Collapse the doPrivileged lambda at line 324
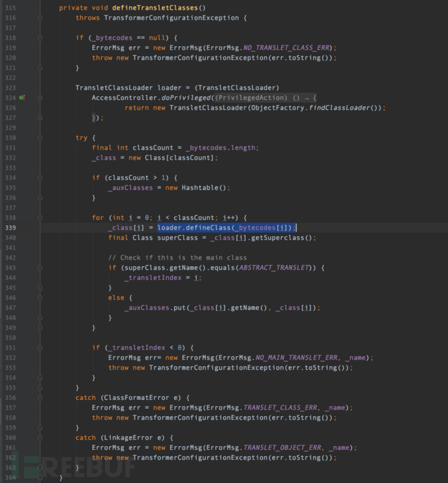Screen dimensions: 448x483 [x=40, y=97]
